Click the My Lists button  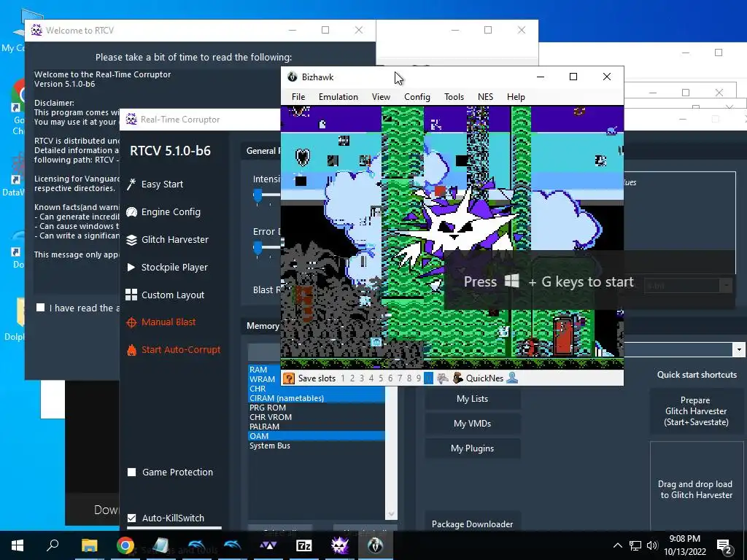pyautogui.click(x=472, y=399)
